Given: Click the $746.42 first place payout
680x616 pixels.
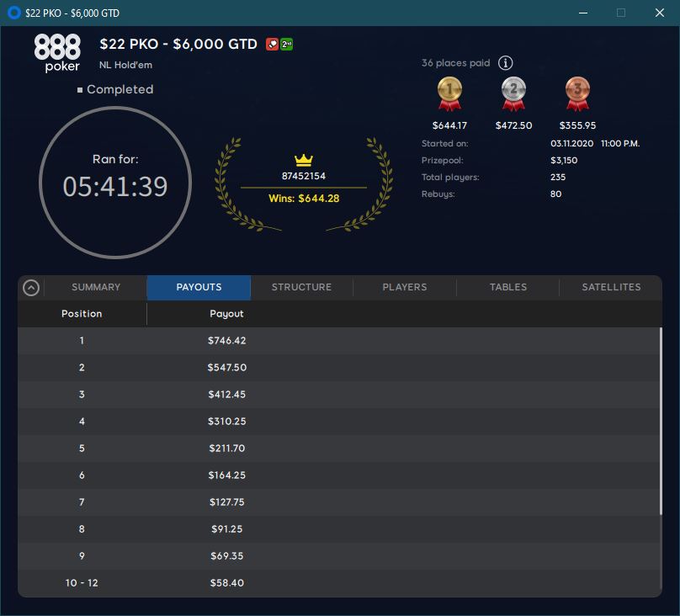Looking at the screenshot, I should pos(227,341).
